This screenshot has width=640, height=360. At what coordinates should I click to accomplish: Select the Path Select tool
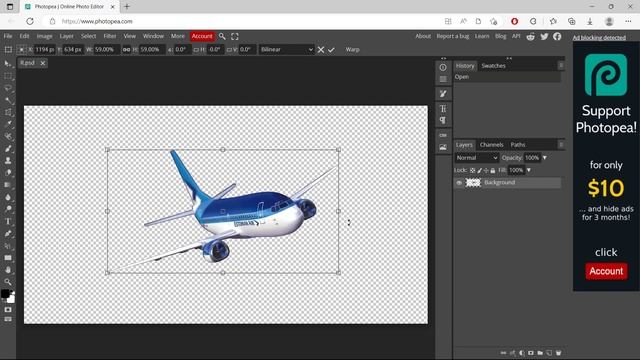[8, 246]
